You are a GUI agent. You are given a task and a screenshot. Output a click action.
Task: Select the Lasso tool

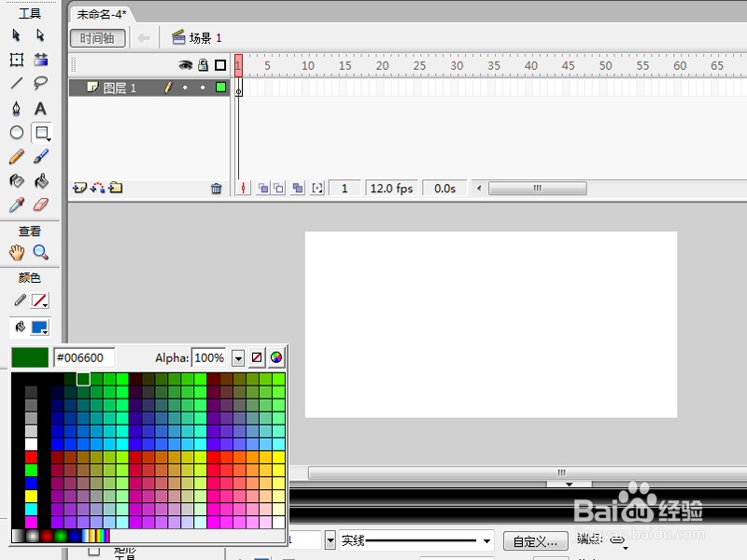click(x=41, y=83)
